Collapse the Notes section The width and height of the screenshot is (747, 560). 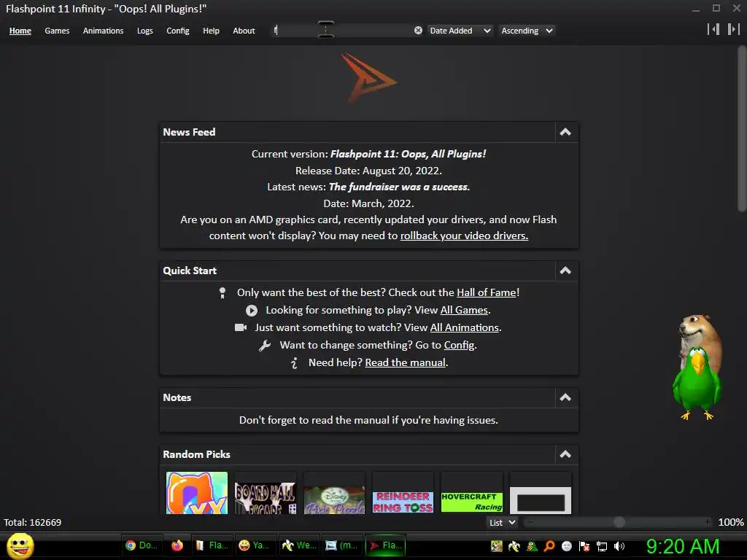point(565,397)
